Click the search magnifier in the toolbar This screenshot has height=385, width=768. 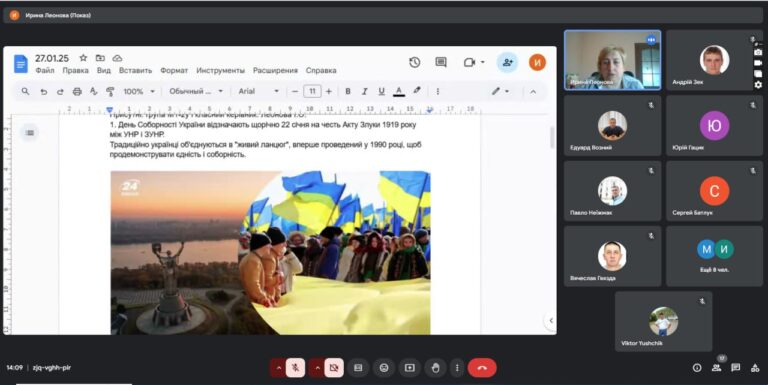(x=25, y=91)
